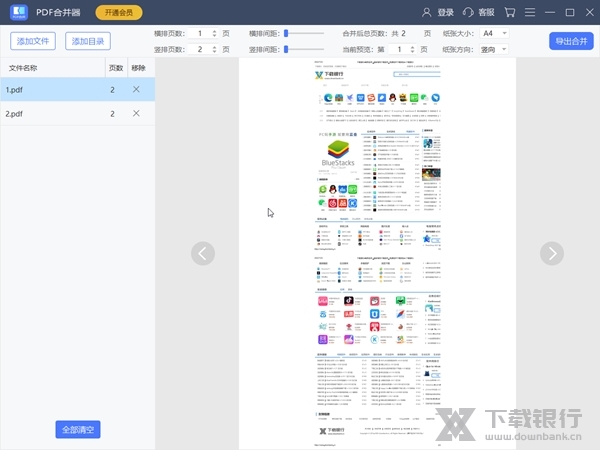Click the 横排页数 value field

click(x=200, y=34)
